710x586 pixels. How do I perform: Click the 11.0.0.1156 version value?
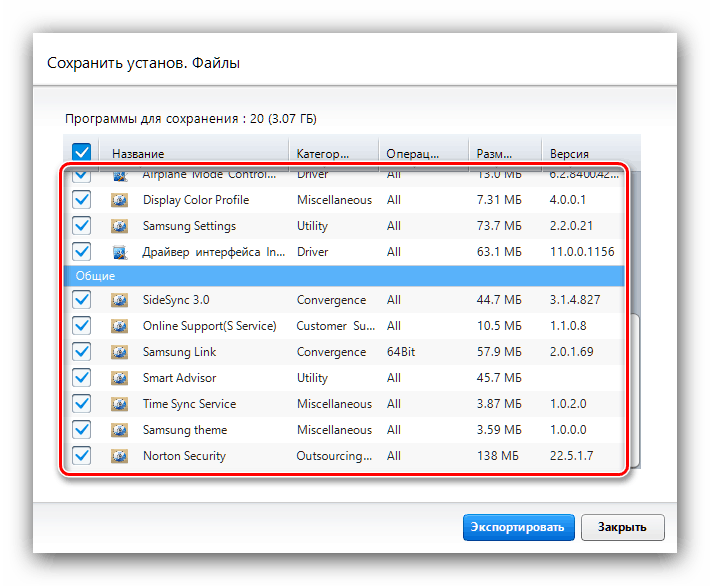tap(582, 252)
